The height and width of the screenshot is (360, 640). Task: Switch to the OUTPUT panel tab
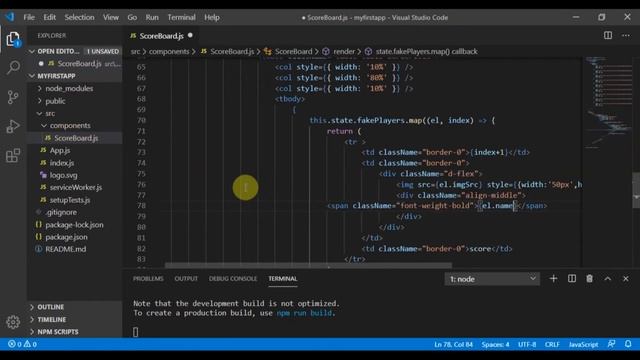tap(186, 279)
